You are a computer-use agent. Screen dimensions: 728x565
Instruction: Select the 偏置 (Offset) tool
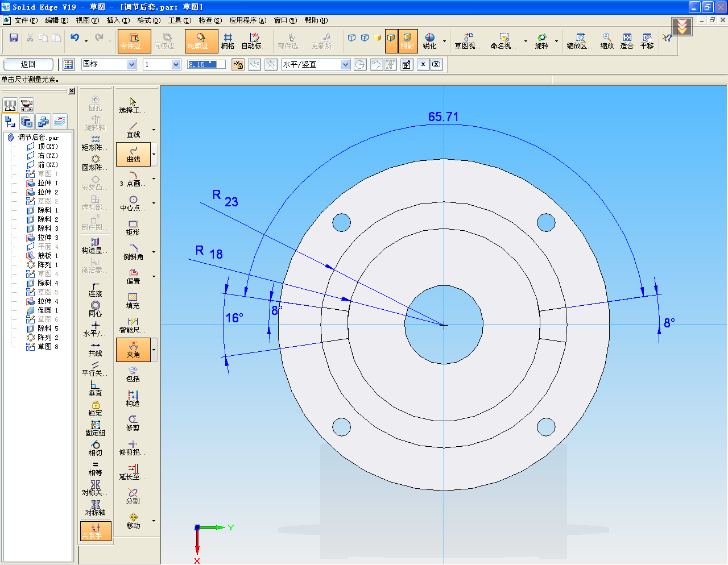coord(133,276)
